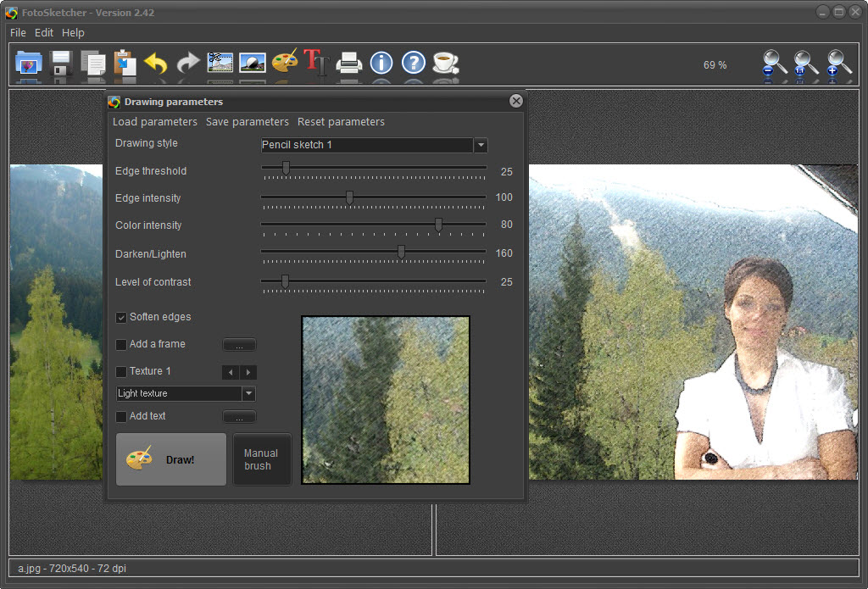Click Reset parameters in the dialog
This screenshot has height=589, width=868.
341,122
